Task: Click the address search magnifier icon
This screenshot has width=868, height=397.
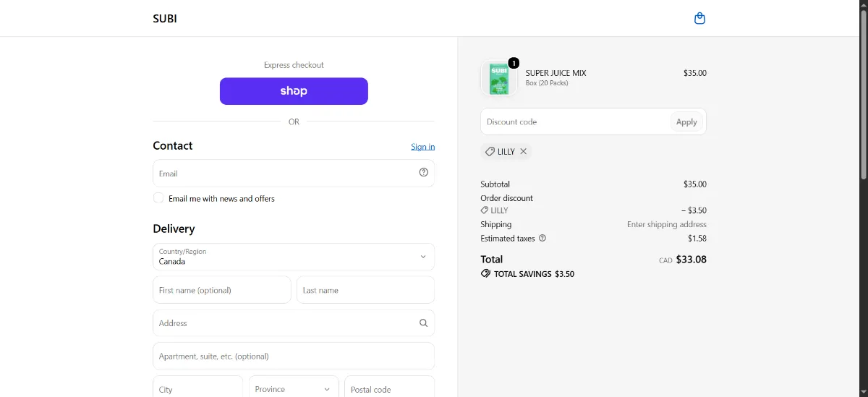Action: click(424, 323)
